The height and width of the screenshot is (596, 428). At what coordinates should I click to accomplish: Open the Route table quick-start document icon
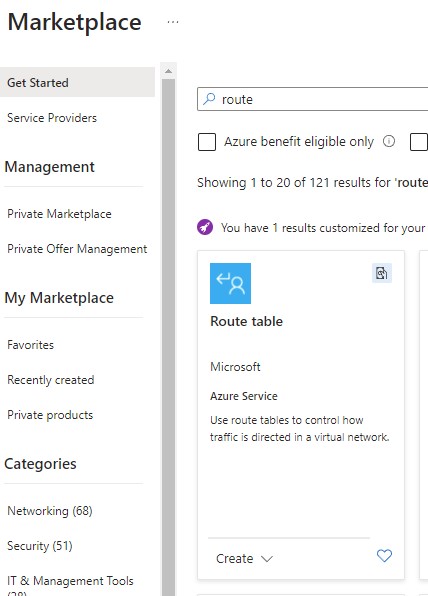pyautogui.click(x=382, y=273)
